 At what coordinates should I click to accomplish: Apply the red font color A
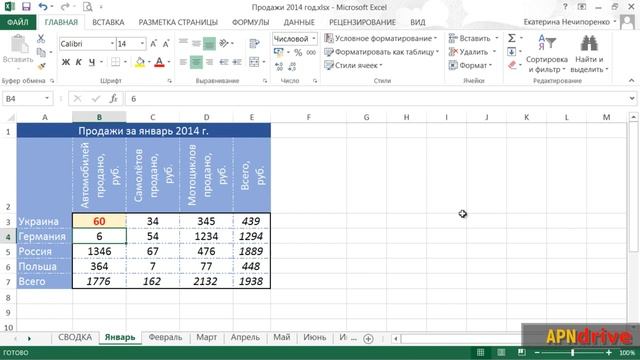tap(160, 62)
